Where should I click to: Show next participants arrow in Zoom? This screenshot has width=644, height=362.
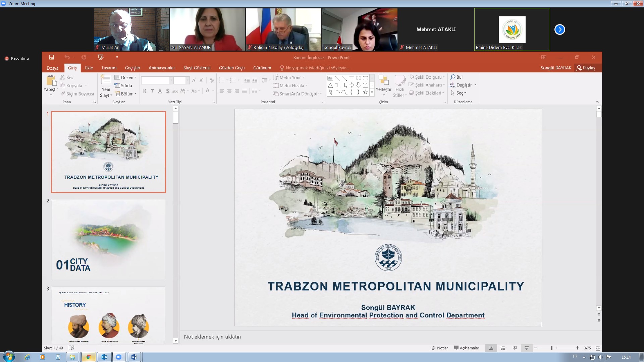coord(559,29)
